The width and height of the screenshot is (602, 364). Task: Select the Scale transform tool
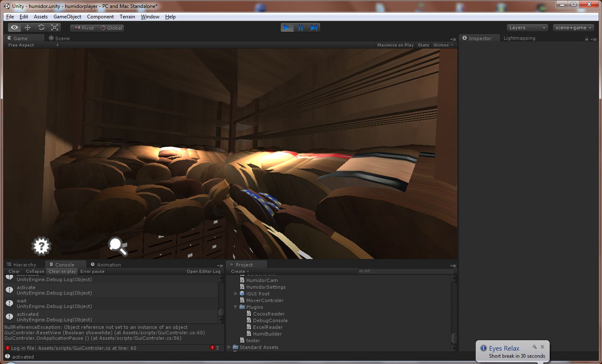click(54, 28)
